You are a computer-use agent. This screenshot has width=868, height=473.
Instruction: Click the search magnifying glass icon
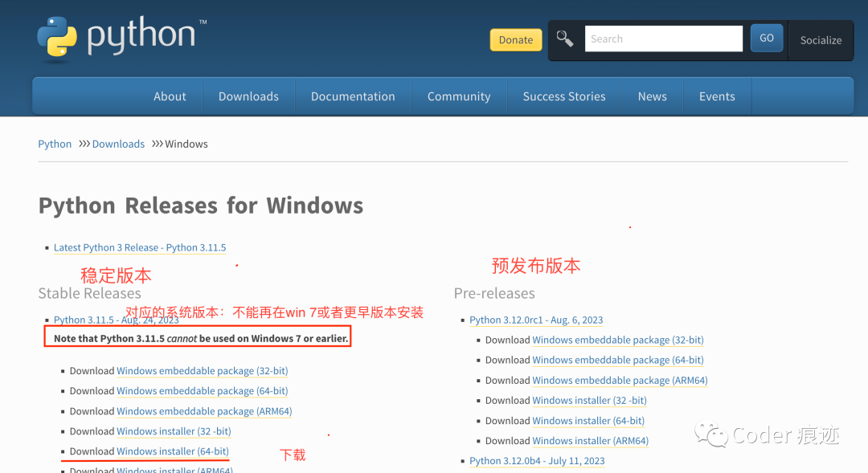tap(565, 38)
